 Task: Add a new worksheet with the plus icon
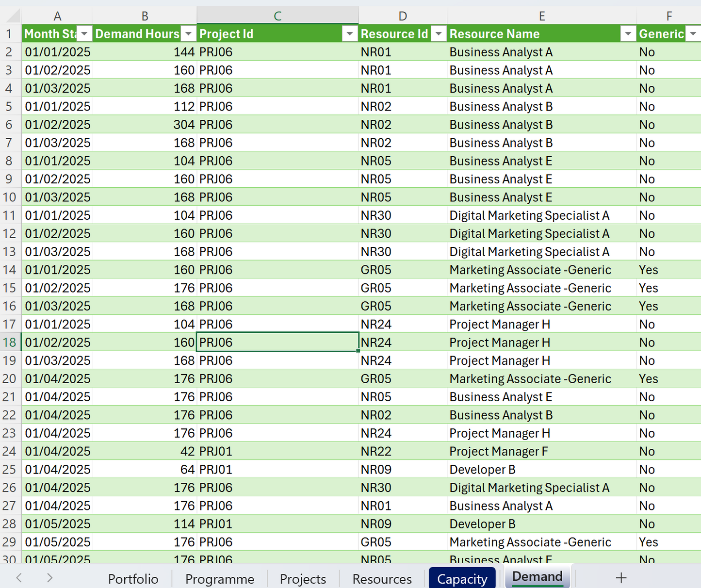621,577
